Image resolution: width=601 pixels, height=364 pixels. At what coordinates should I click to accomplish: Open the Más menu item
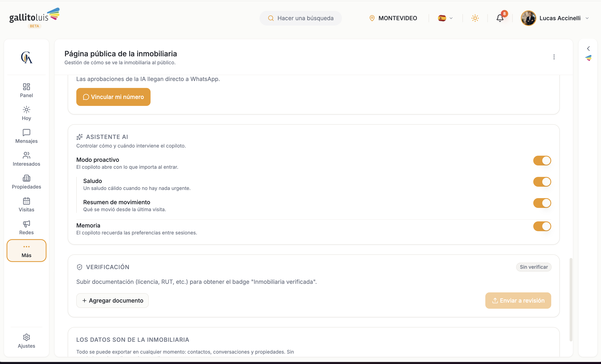(x=26, y=251)
